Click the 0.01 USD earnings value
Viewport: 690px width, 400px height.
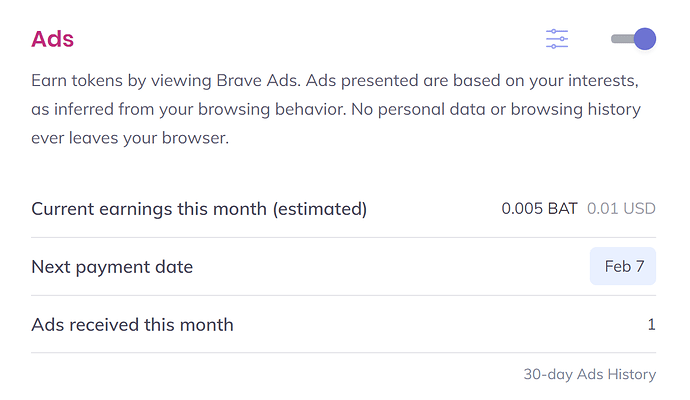(621, 209)
